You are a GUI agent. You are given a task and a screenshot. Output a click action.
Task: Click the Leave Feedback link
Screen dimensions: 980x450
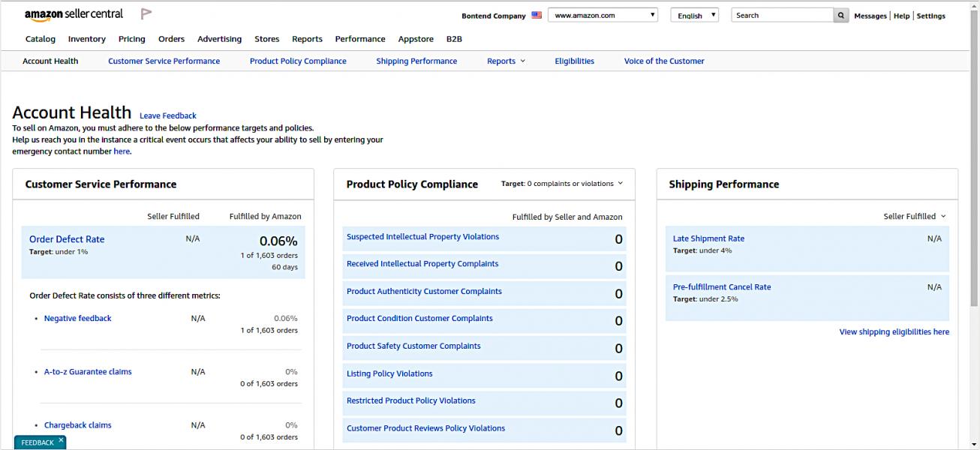(168, 115)
